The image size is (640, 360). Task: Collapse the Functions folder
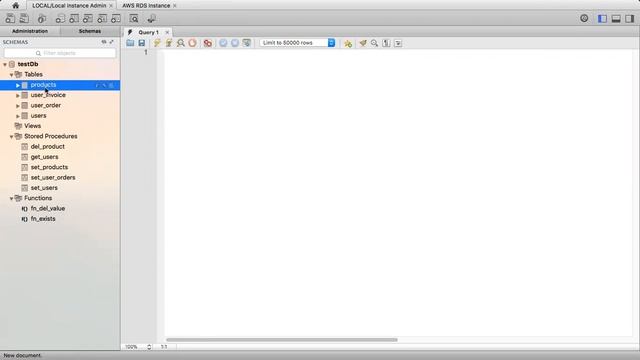pos(11,198)
